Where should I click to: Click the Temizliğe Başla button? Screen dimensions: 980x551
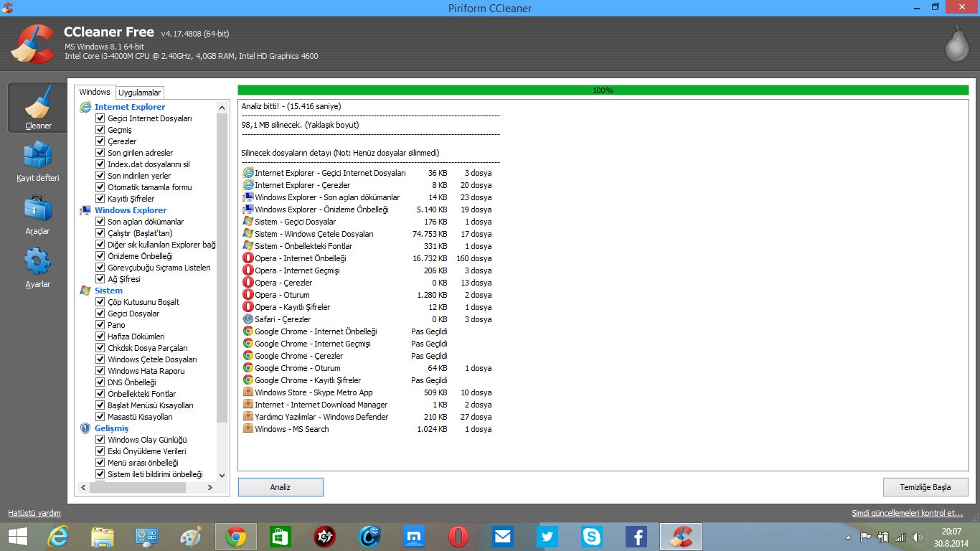[925, 487]
